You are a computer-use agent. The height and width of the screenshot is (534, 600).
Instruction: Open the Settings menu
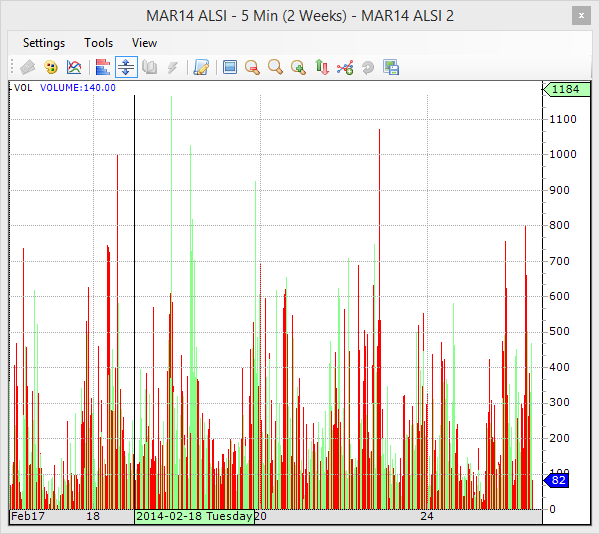click(x=44, y=43)
